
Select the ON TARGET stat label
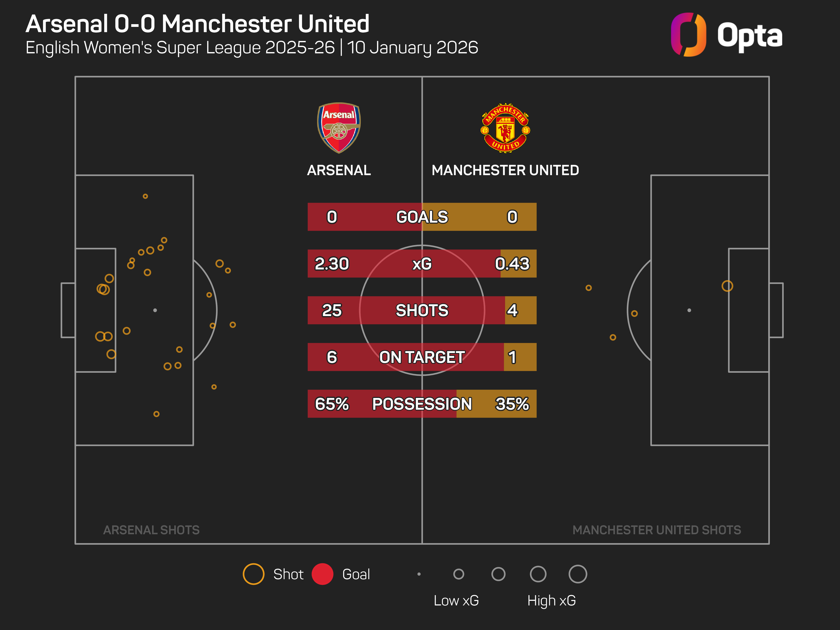[422, 357]
